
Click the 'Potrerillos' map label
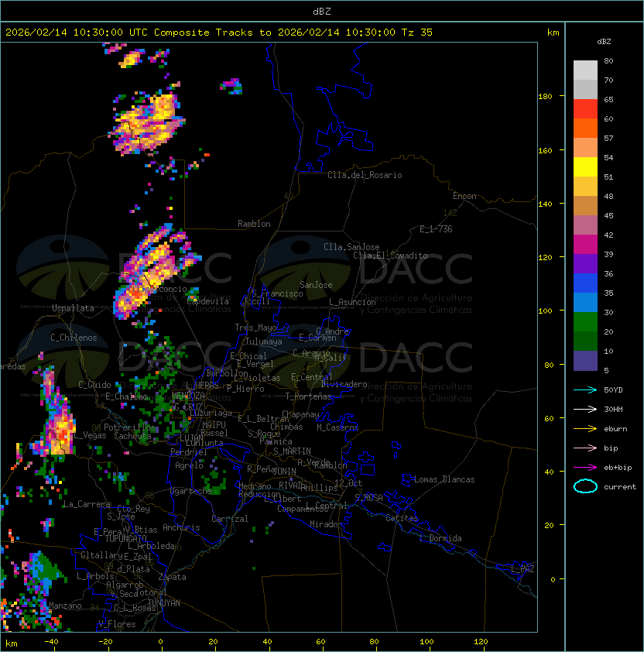[129, 427]
